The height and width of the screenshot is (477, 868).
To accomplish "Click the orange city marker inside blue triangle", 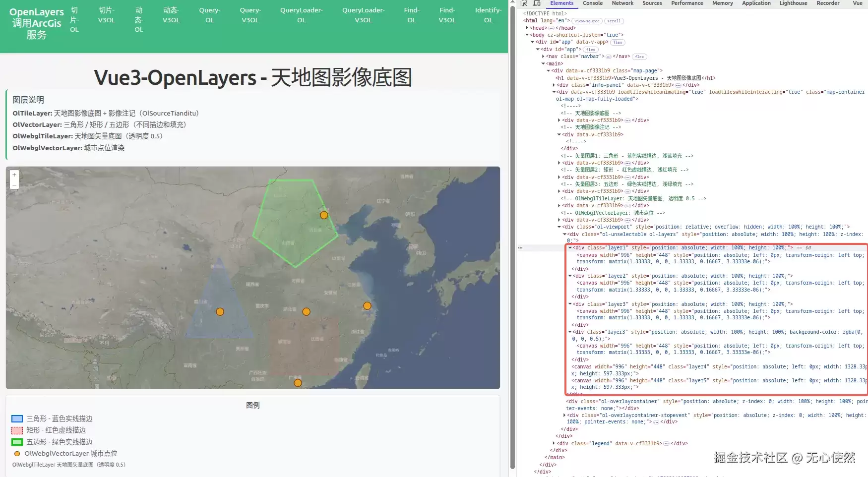I will (220, 312).
